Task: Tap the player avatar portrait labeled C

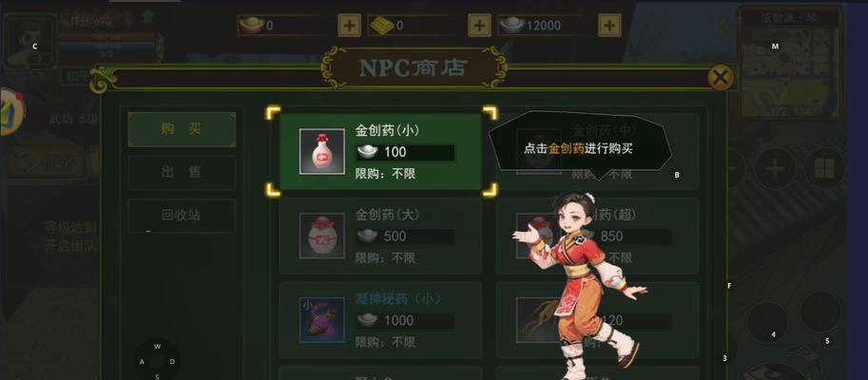Action: click(29, 43)
